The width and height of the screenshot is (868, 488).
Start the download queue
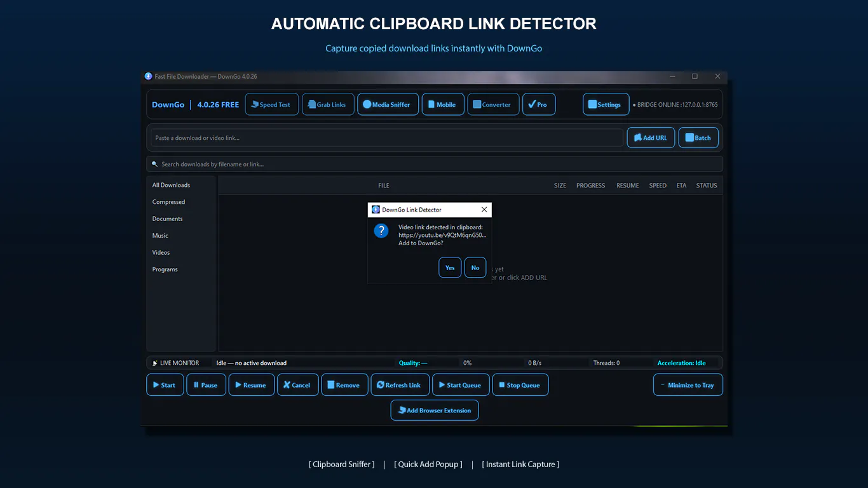pos(461,384)
